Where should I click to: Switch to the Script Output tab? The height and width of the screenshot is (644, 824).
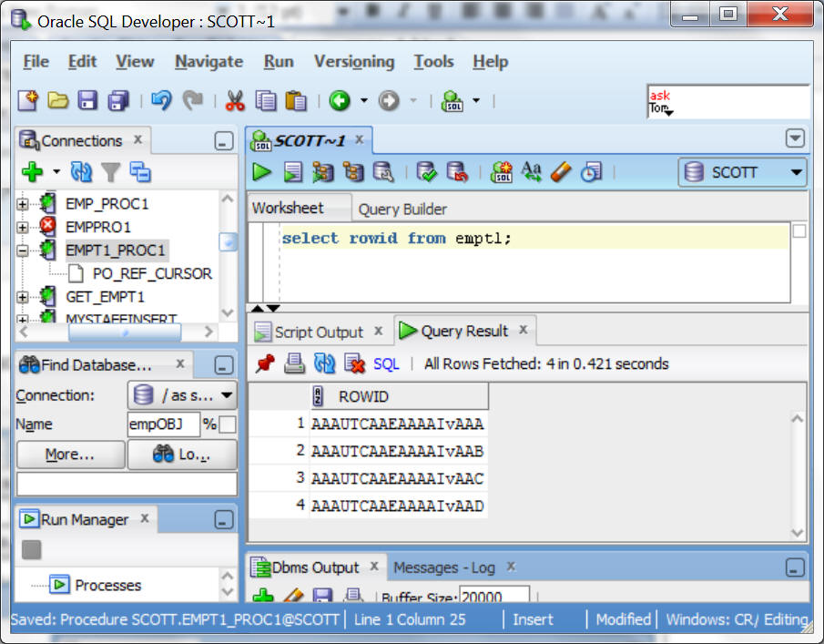click(319, 332)
